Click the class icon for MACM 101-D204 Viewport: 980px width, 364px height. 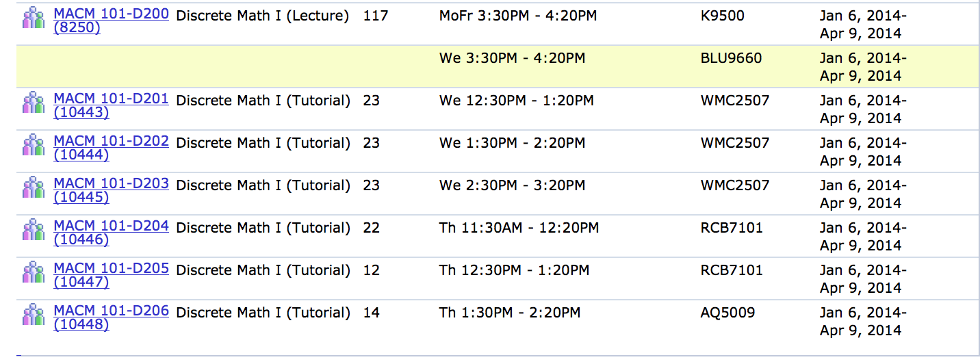33,230
